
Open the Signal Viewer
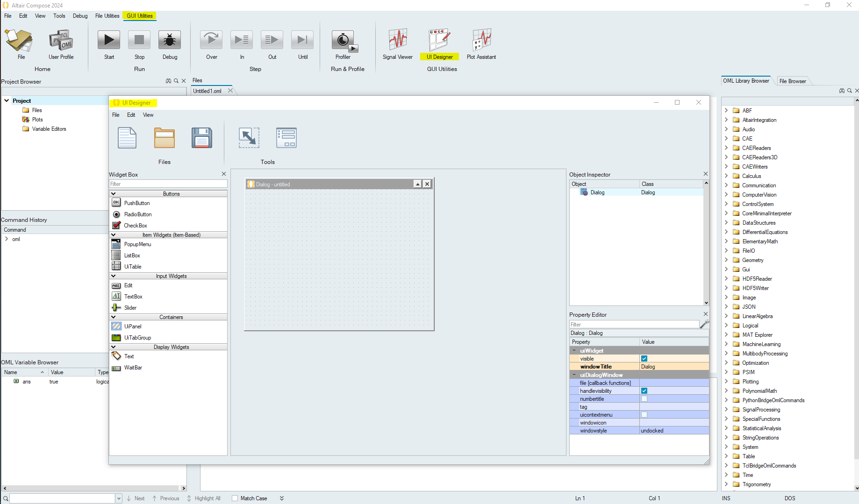398,40
